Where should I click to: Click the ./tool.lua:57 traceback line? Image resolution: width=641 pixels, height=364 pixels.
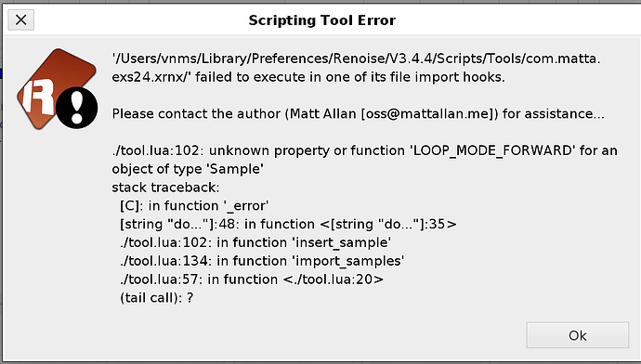(252, 279)
